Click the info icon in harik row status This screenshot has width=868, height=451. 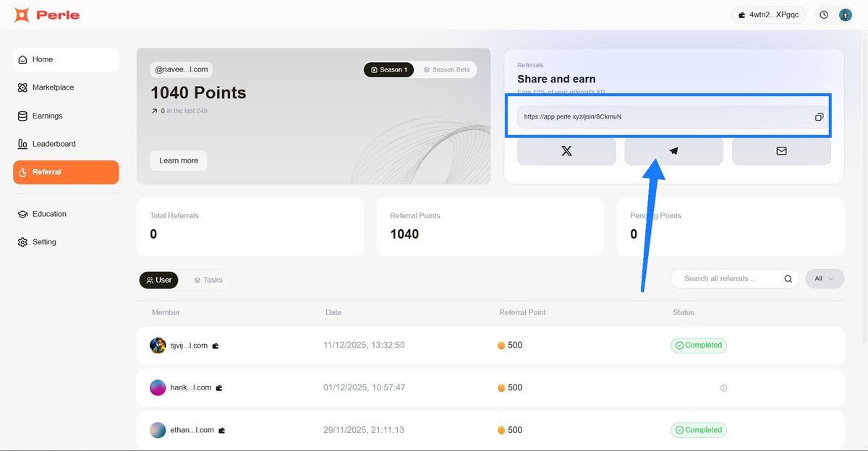723,388
